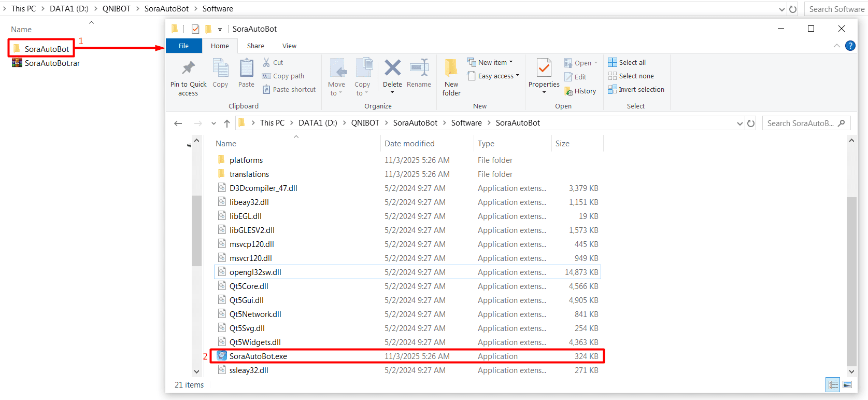The height and width of the screenshot is (400, 868).
Task: Toggle the checkmark in Quick Access Toolbar
Action: [195, 29]
